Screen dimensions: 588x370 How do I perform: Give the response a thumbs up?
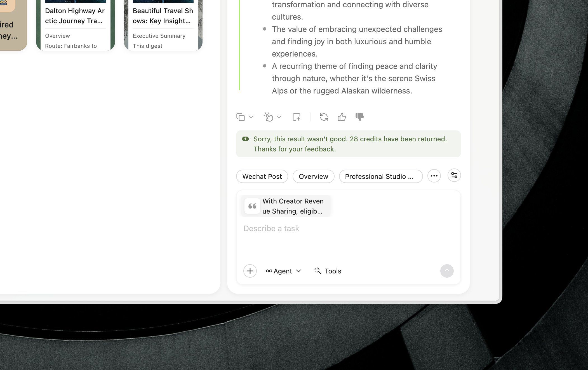342,117
